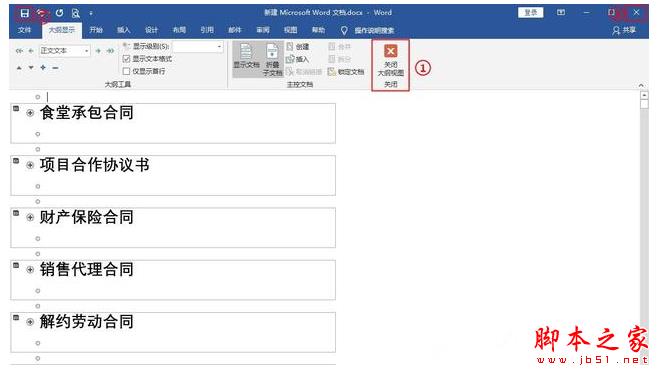The width and height of the screenshot is (660, 371).
Task: Click 插入 subdocument button in ribbon group
Action: click(298, 59)
